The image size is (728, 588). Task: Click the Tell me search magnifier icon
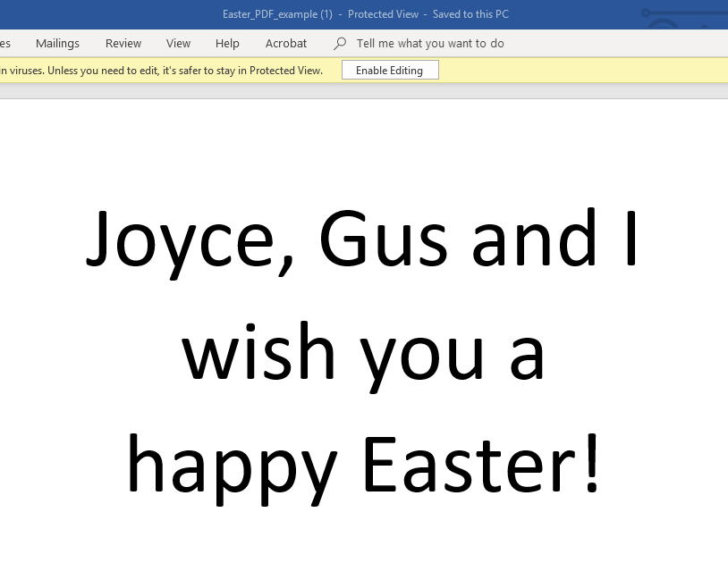click(x=340, y=43)
